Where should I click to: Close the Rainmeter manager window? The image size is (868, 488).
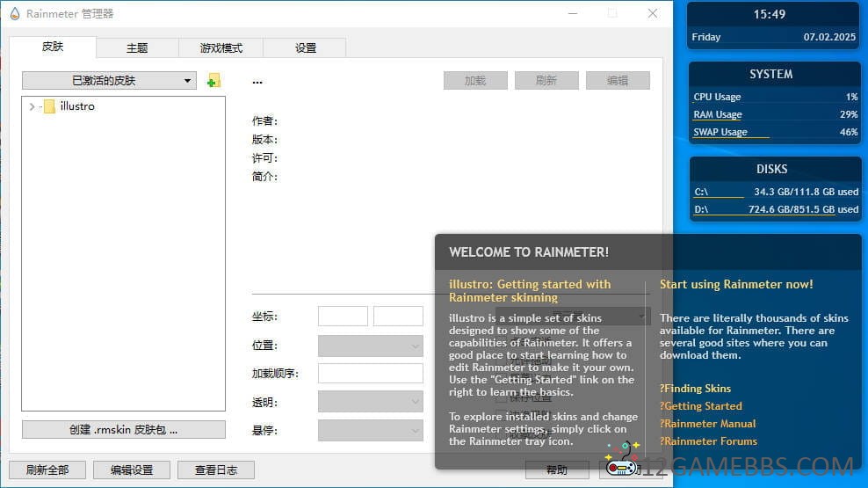tap(653, 13)
